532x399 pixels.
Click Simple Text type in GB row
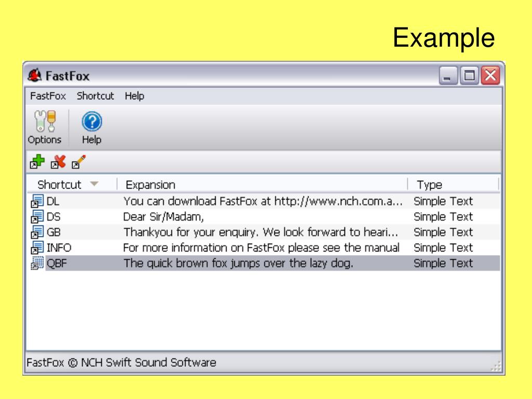tap(443, 232)
